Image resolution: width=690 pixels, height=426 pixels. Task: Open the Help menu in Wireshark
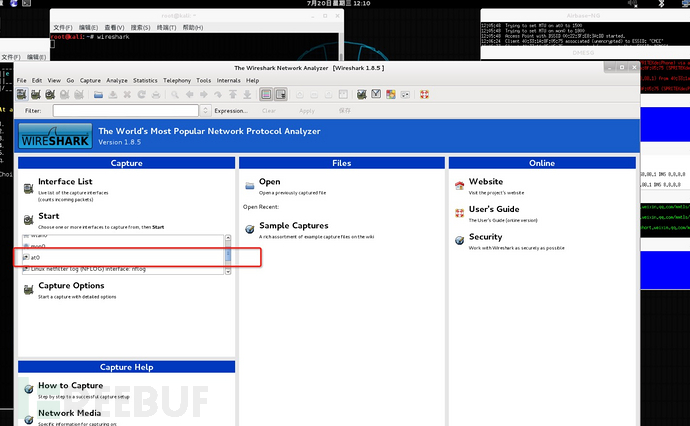(x=252, y=81)
